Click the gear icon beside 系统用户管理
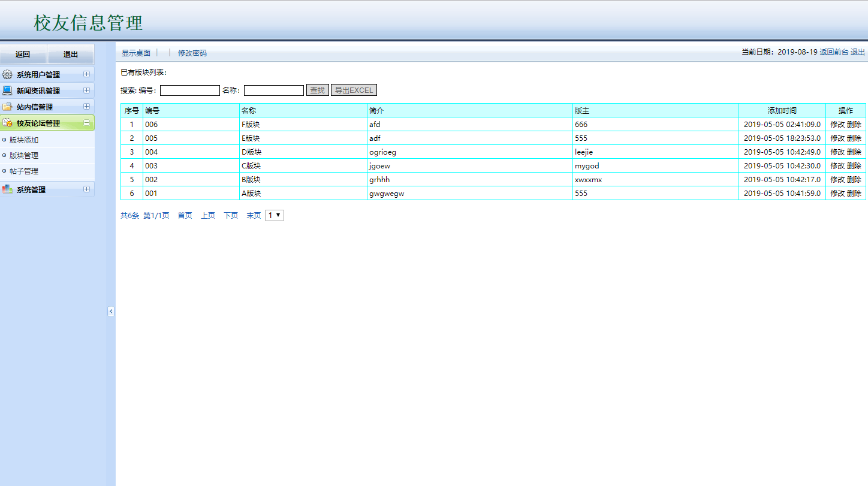 (7, 75)
